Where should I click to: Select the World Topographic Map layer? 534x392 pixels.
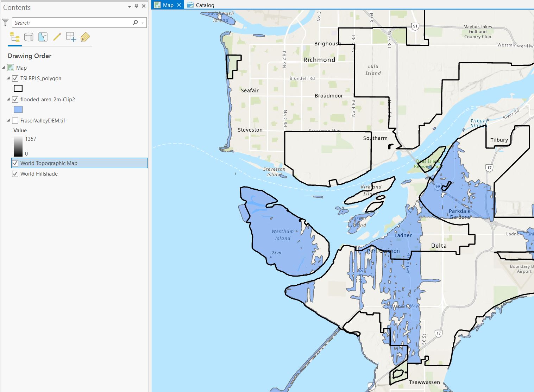click(x=49, y=163)
